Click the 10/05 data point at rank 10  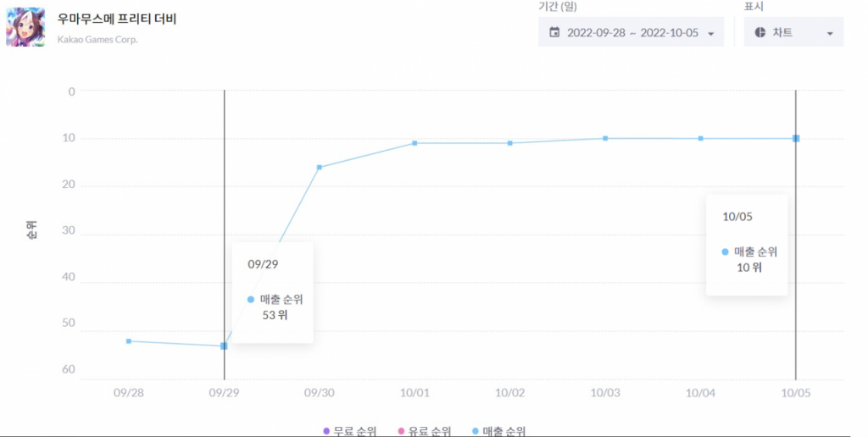(x=796, y=138)
